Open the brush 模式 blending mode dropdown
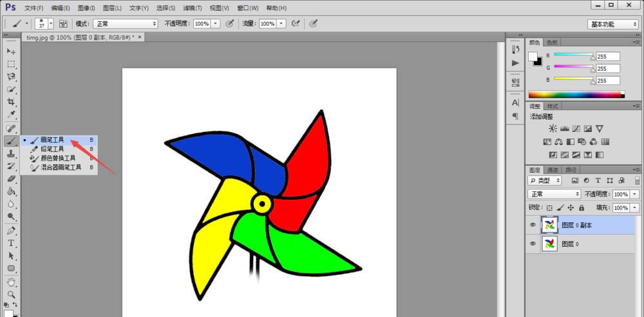Image resolution: width=644 pixels, height=317 pixels. [126, 23]
